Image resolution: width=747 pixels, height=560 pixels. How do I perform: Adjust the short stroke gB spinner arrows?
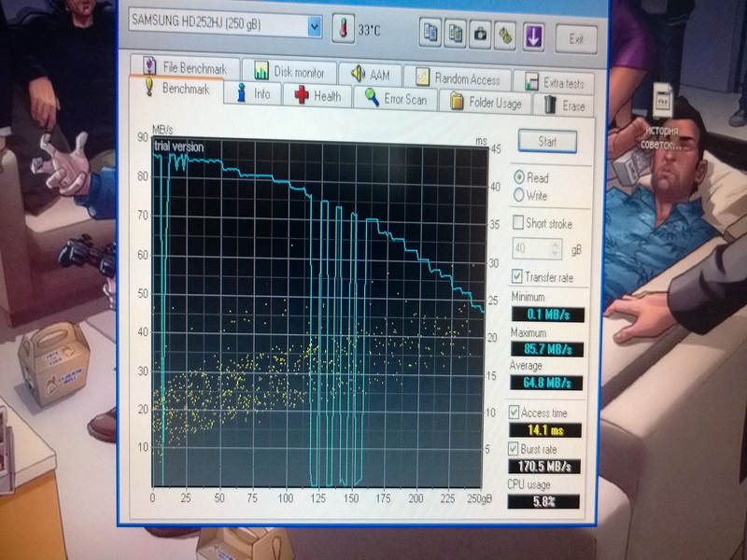(x=555, y=248)
